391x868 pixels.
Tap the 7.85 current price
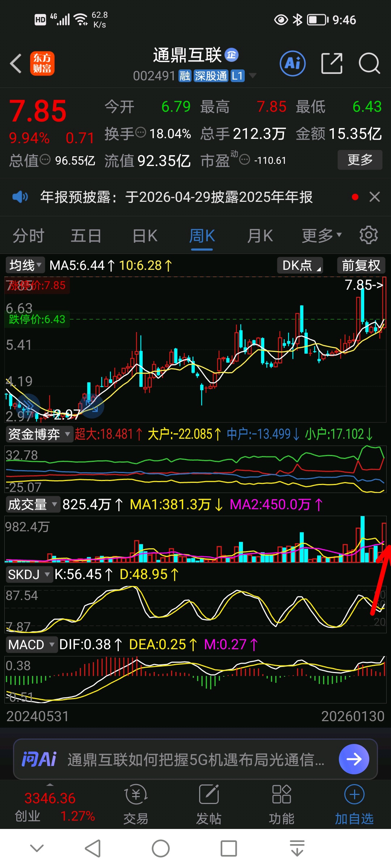tap(38, 111)
